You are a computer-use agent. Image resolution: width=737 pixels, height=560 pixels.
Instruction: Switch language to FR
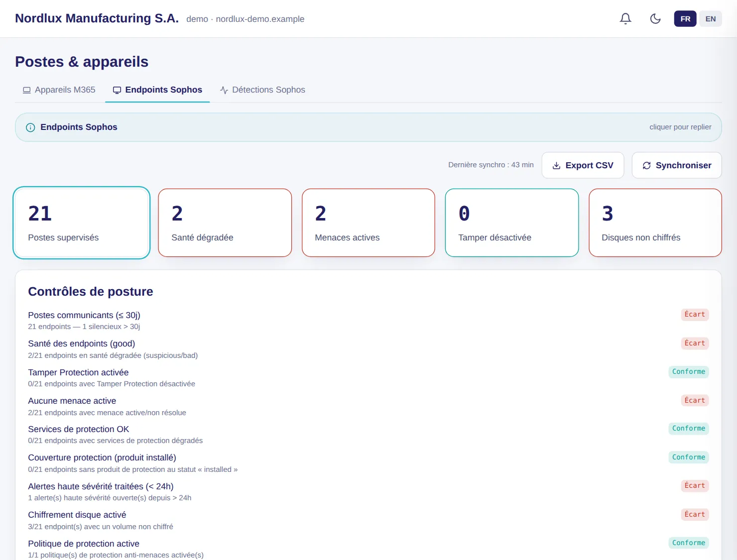685,19
